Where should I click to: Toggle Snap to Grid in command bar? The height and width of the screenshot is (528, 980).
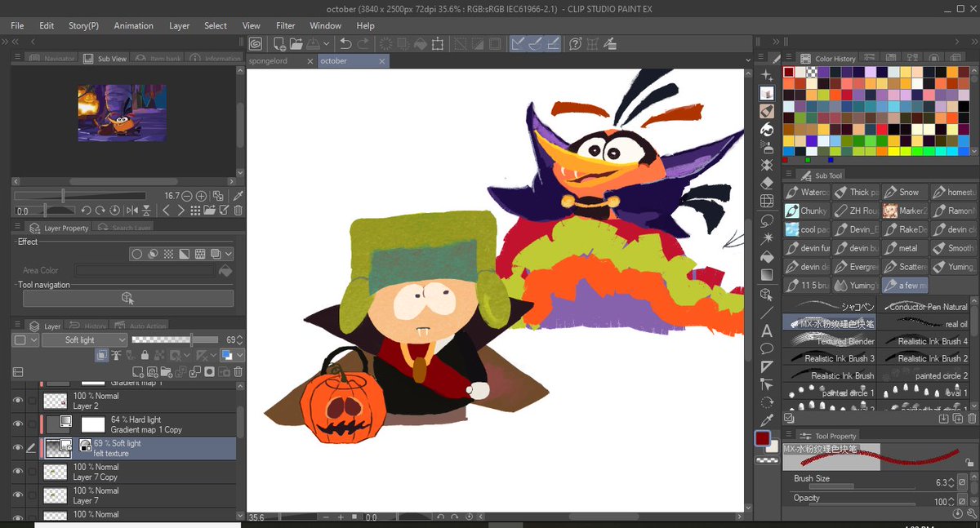[x=553, y=44]
